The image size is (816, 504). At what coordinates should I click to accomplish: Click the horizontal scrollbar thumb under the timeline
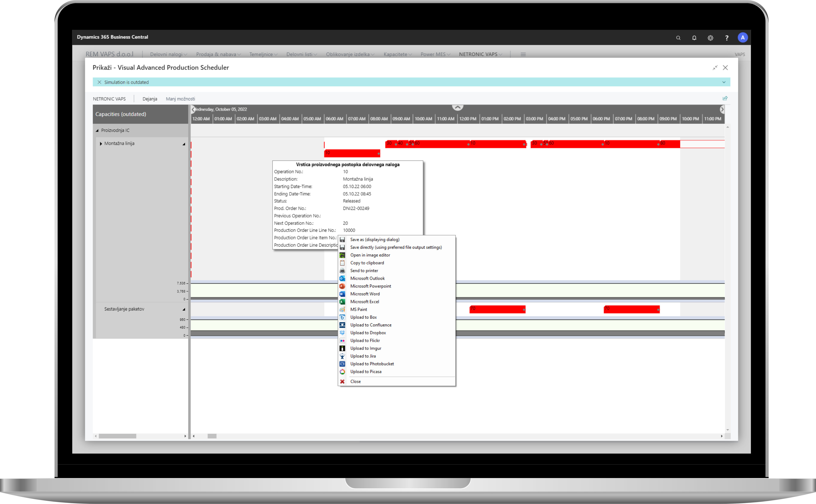212,436
